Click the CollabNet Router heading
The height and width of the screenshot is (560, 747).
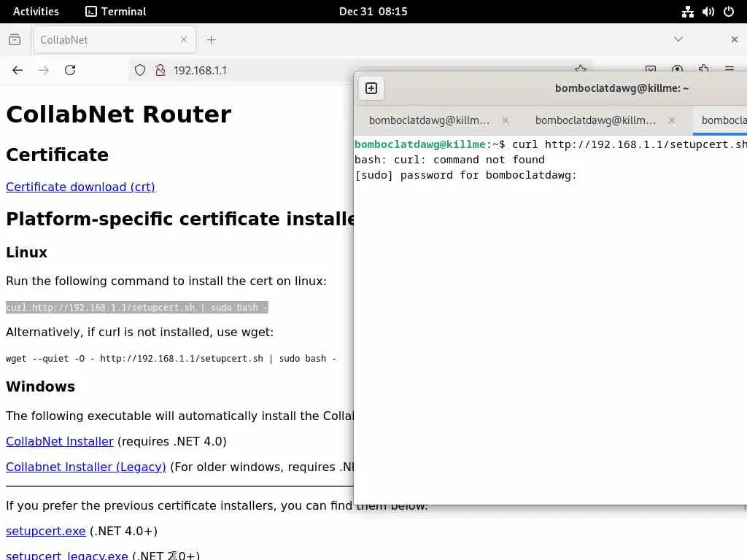tap(119, 114)
